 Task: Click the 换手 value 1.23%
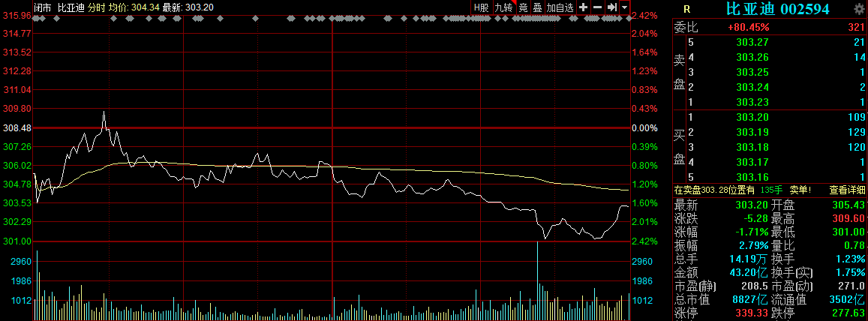pos(851,259)
